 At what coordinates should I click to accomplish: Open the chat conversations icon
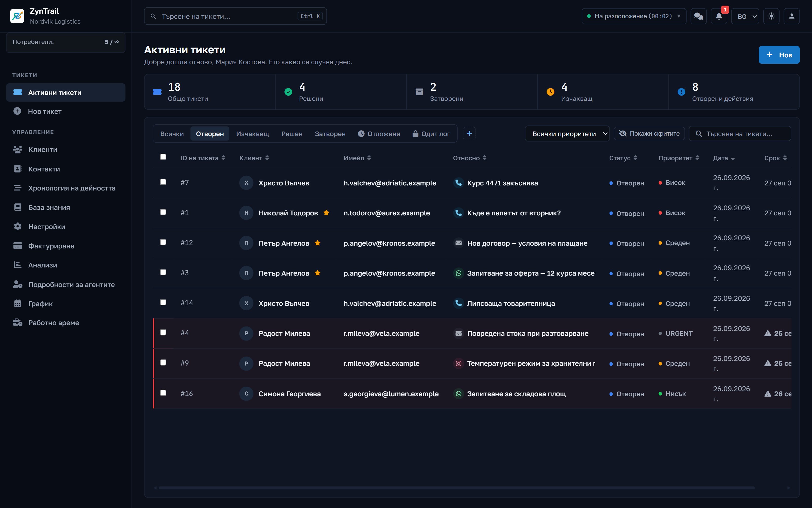click(699, 16)
